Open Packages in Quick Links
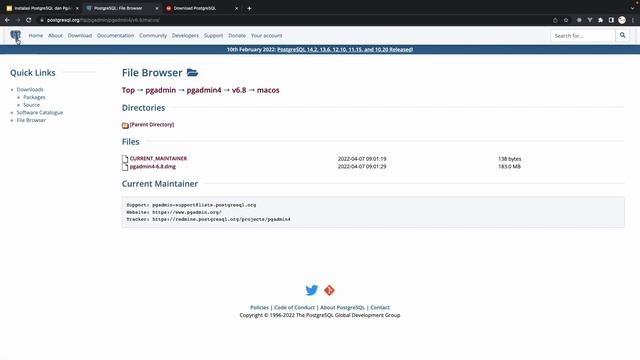The image size is (640, 360). (x=34, y=97)
